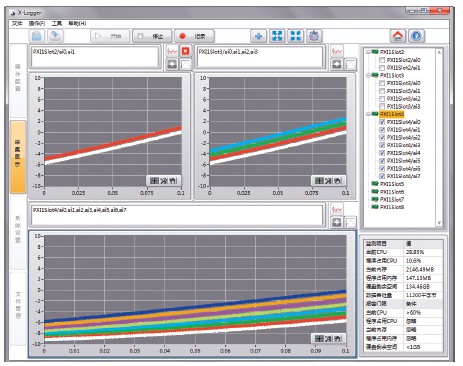Switch to the 文件管理 side tab
463x366 pixels.
click(x=18, y=308)
